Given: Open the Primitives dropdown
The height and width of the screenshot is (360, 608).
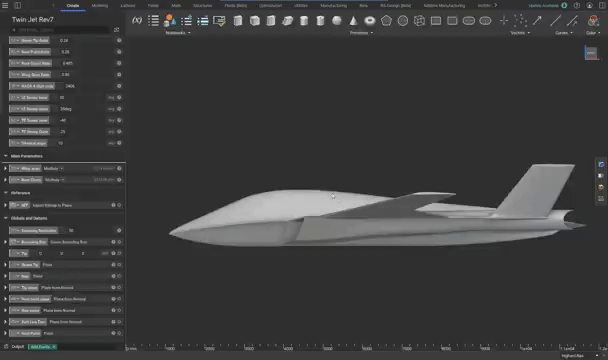Looking at the screenshot, I should pyautogui.click(x=361, y=33).
